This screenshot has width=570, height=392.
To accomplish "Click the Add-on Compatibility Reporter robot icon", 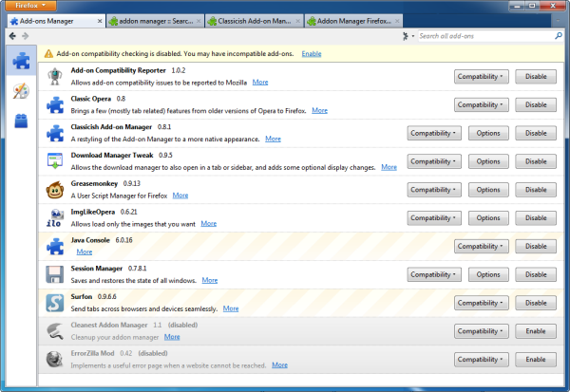I will tap(55, 77).
